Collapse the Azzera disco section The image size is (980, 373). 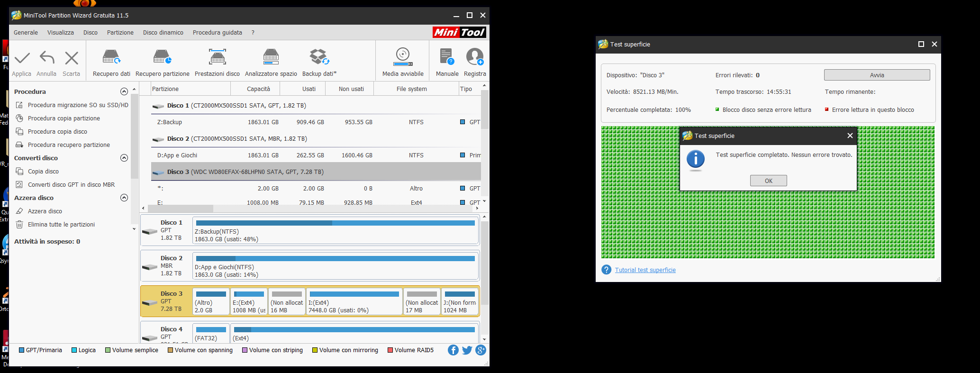pyautogui.click(x=124, y=198)
